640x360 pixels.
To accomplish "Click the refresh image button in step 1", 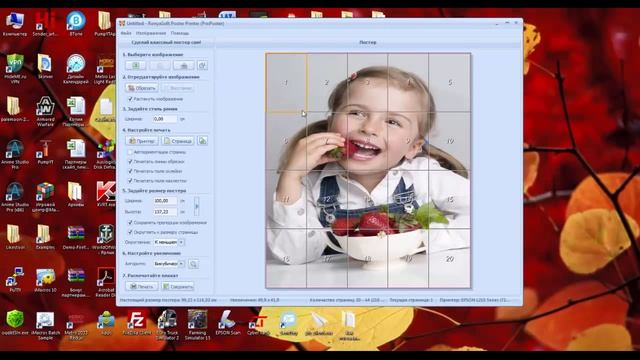I will [202, 65].
